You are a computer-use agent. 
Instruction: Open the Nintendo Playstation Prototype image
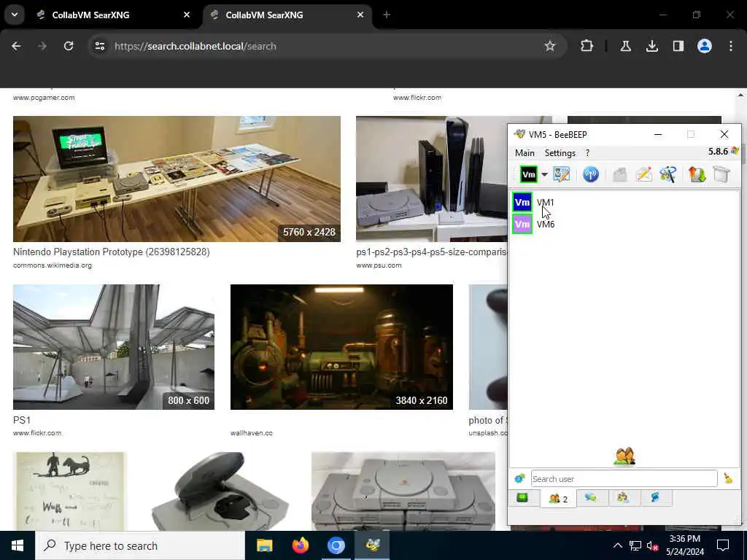177,179
